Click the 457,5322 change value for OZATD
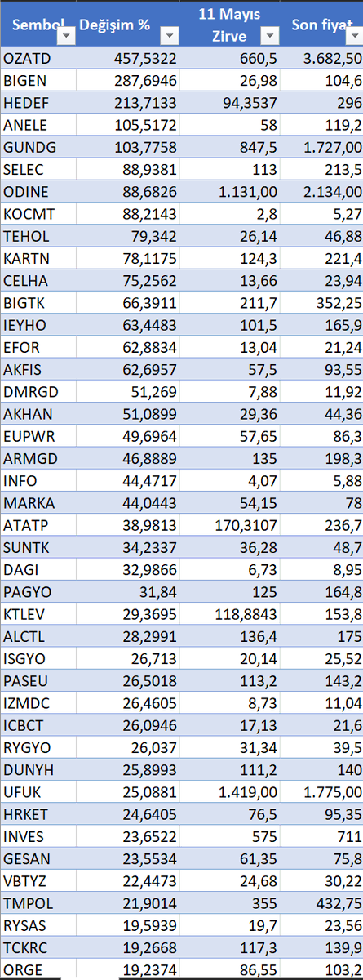Viewport: 363px width, 980px height. (x=129, y=58)
